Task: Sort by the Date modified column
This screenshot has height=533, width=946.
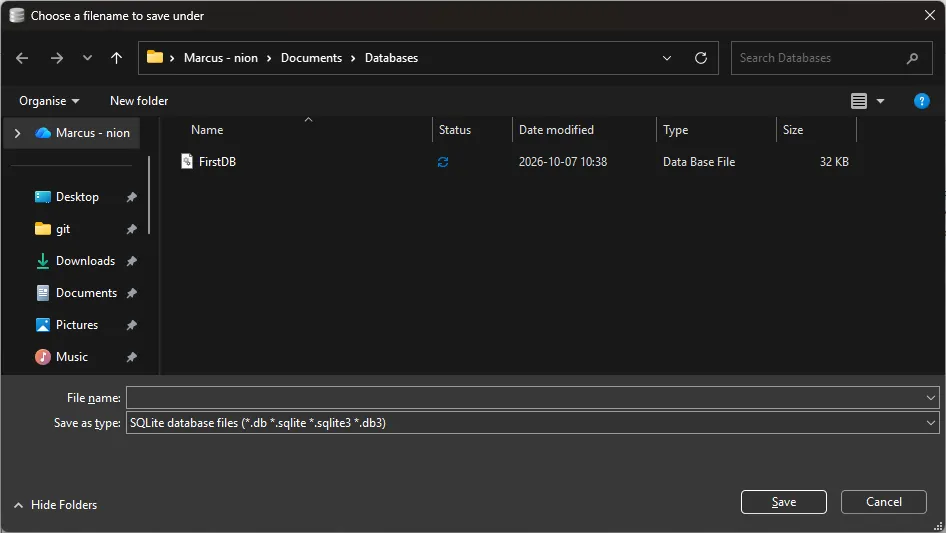Action: click(x=556, y=130)
